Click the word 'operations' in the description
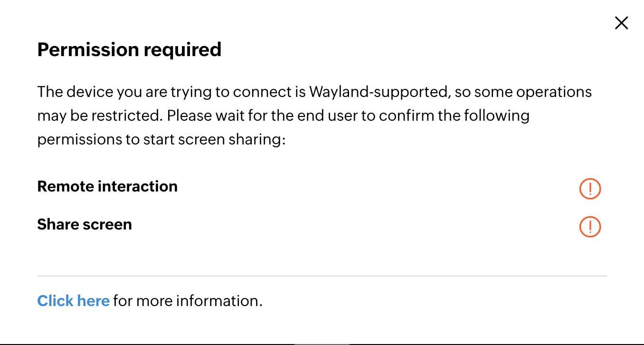This screenshot has height=345, width=644. 554,92
